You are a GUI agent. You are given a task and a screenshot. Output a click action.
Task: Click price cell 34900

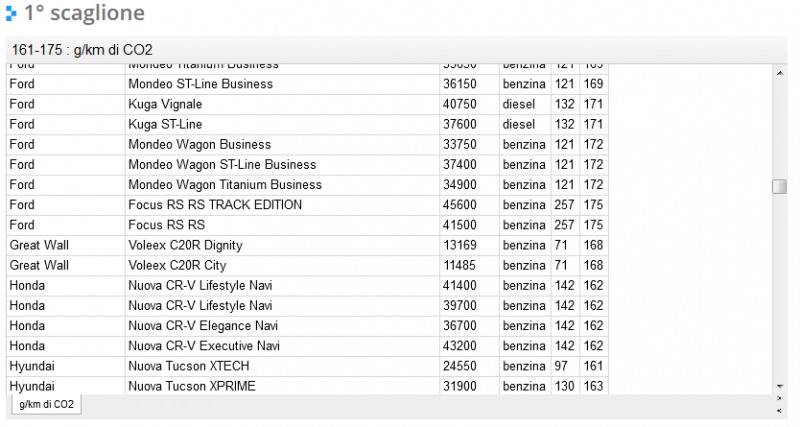pos(470,185)
